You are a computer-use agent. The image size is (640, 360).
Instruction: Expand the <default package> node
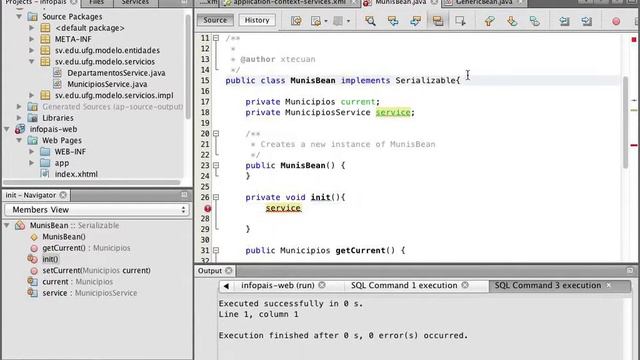coord(31,28)
